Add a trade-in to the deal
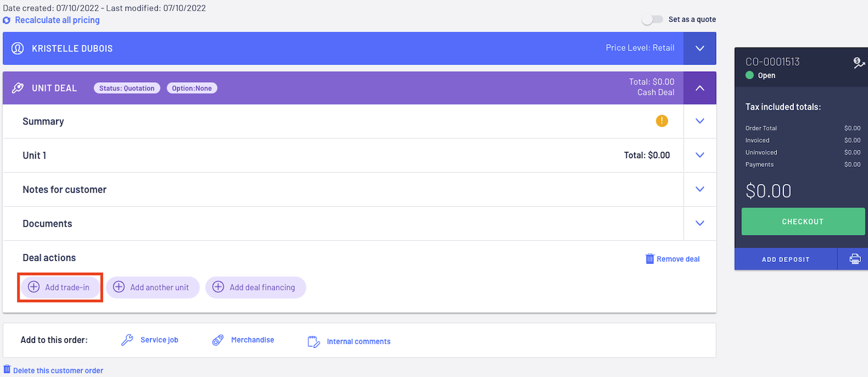868x377 pixels. coord(60,287)
